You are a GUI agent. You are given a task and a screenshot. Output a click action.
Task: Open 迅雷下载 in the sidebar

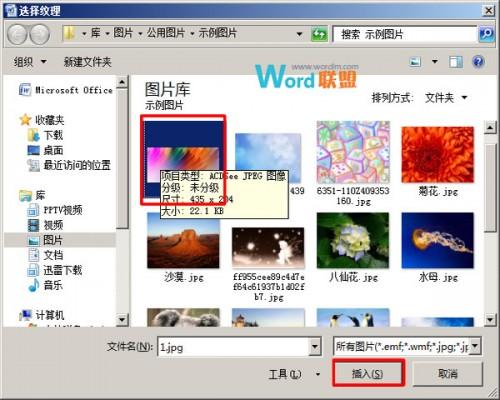tap(55, 270)
